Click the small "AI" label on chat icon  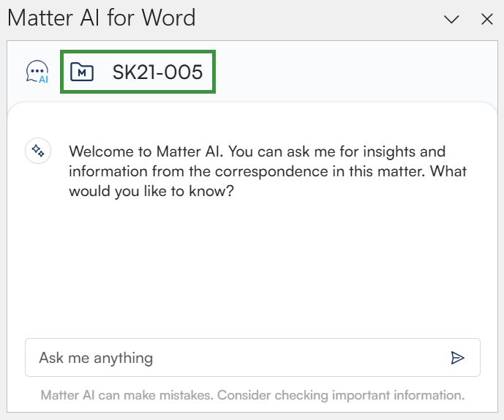[43, 79]
